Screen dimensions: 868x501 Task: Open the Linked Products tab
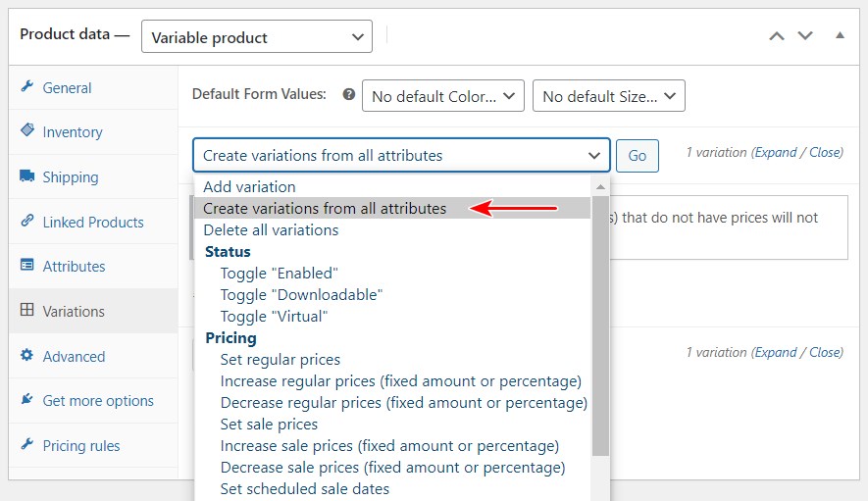[x=93, y=222]
